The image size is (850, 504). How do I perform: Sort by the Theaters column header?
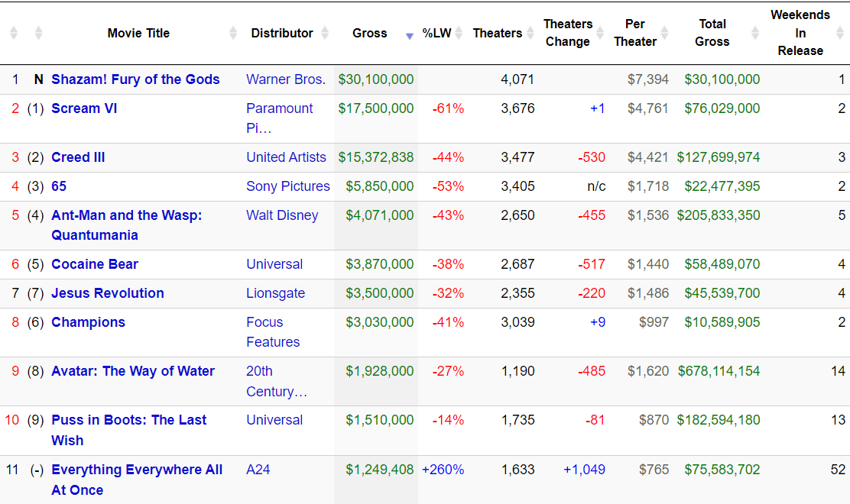click(x=497, y=33)
